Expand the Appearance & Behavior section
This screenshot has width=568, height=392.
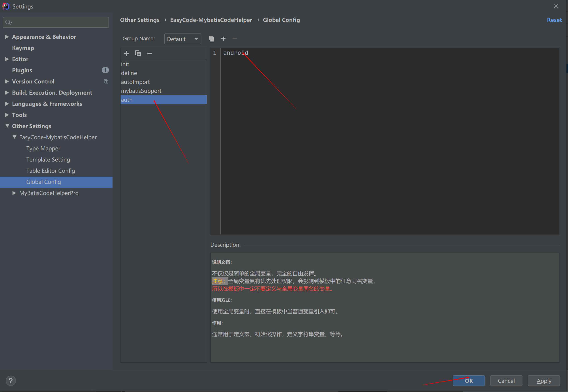coord(7,37)
